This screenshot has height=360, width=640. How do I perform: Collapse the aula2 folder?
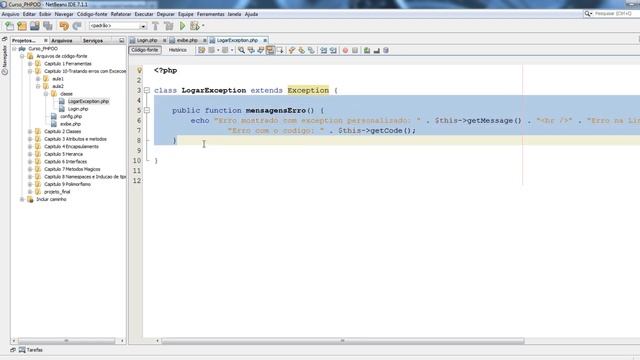pyautogui.click(x=38, y=86)
